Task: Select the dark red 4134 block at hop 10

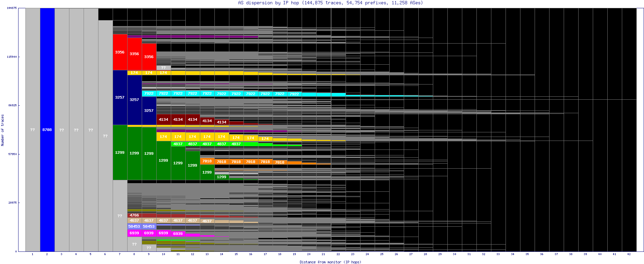Action: 164,119
